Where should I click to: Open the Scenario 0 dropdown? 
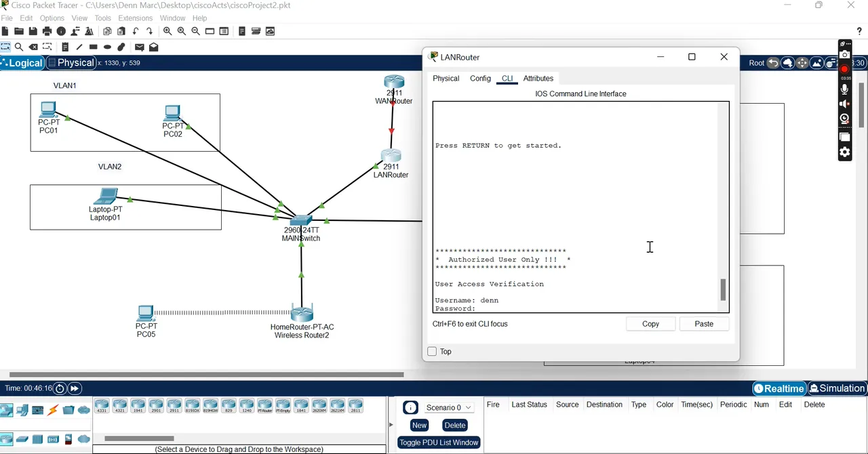pos(449,407)
